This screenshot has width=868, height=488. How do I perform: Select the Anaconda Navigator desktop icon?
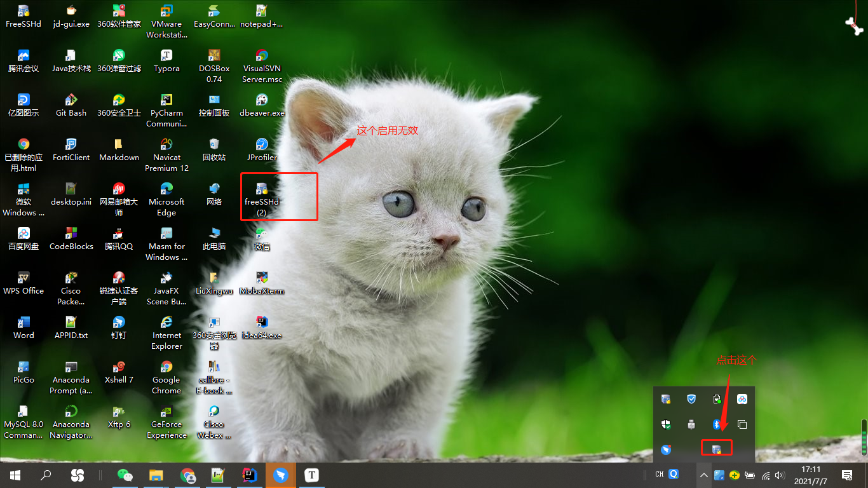(71, 422)
